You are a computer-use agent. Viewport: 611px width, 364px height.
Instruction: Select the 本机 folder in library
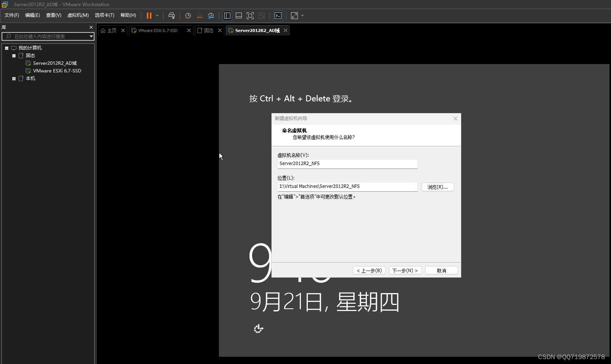pos(30,79)
